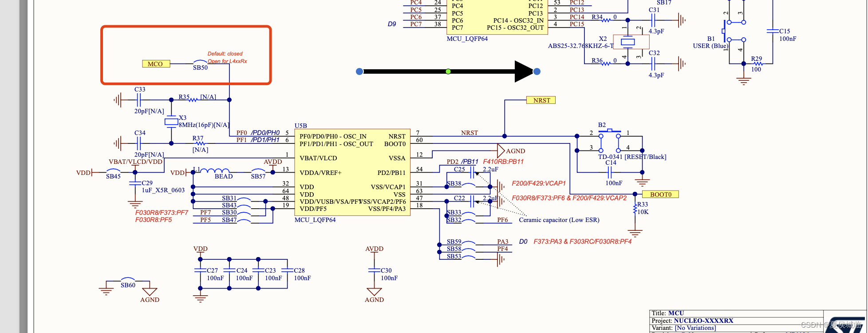Click "Project: NUCLEO-XXXXRX" in the title block
868x333 pixels.
tap(692, 321)
